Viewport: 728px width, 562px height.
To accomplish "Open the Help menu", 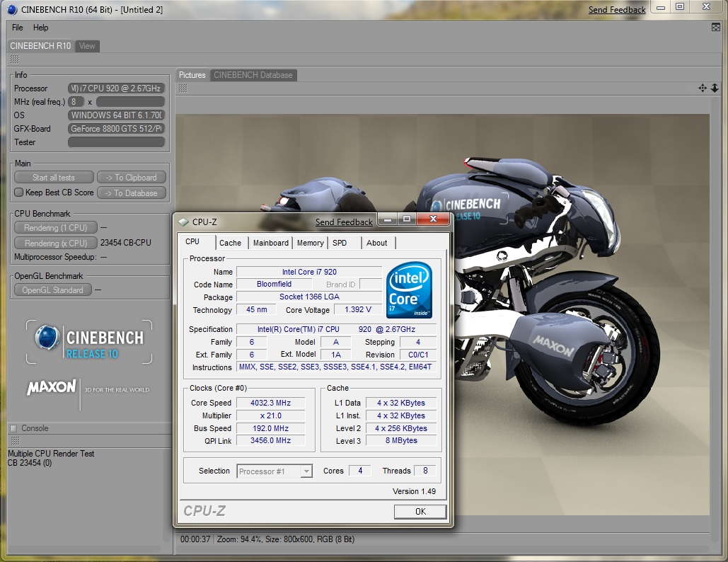I will coord(41,28).
